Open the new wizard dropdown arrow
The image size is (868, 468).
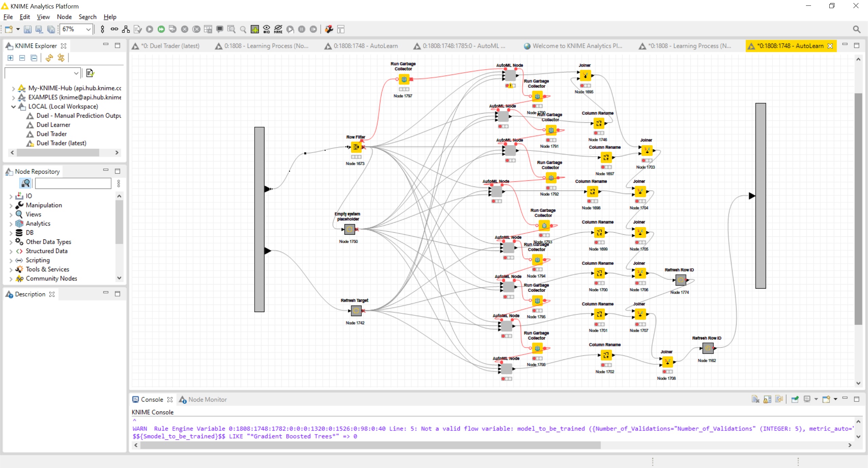(x=18, y=30)
